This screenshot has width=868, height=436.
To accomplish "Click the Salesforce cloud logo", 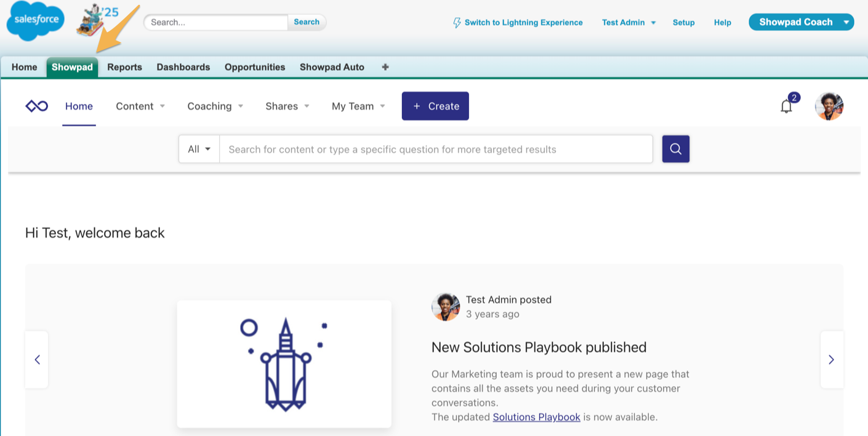I will 36,21.
